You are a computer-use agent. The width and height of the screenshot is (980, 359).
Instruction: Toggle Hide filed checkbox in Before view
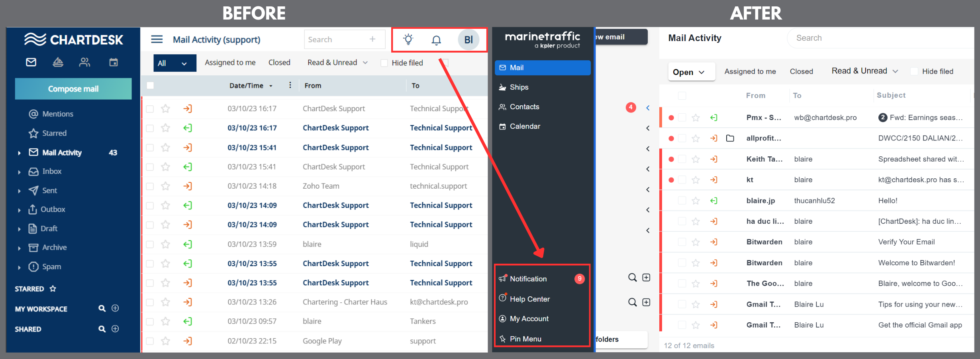384,63
